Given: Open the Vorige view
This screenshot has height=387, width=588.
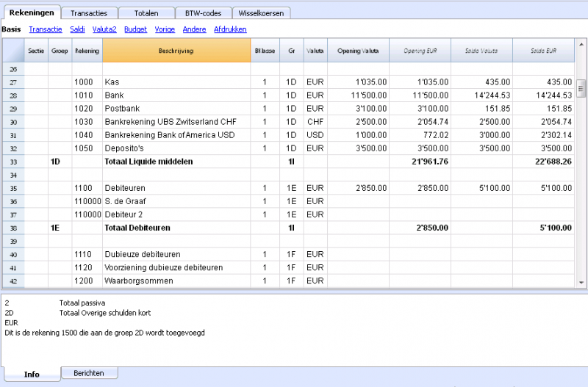Looking at the screenshot, I should [x=165, y=29].
